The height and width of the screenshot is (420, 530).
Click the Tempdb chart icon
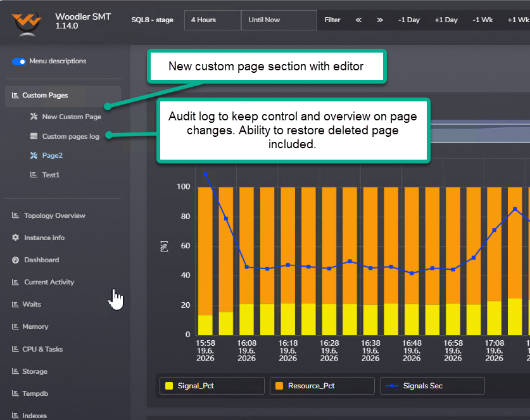(x=15, y=393)
